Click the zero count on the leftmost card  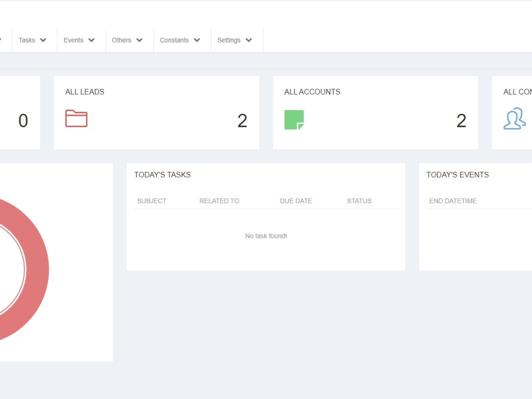pos(23,121)
